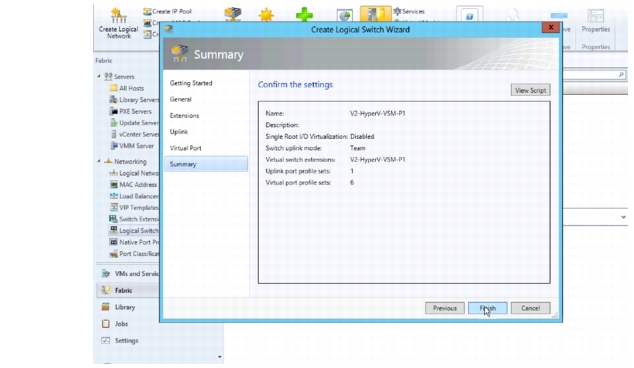Click the search magnifier in main window
Viewport: 634px width, 368px height.
click(621, 75)
